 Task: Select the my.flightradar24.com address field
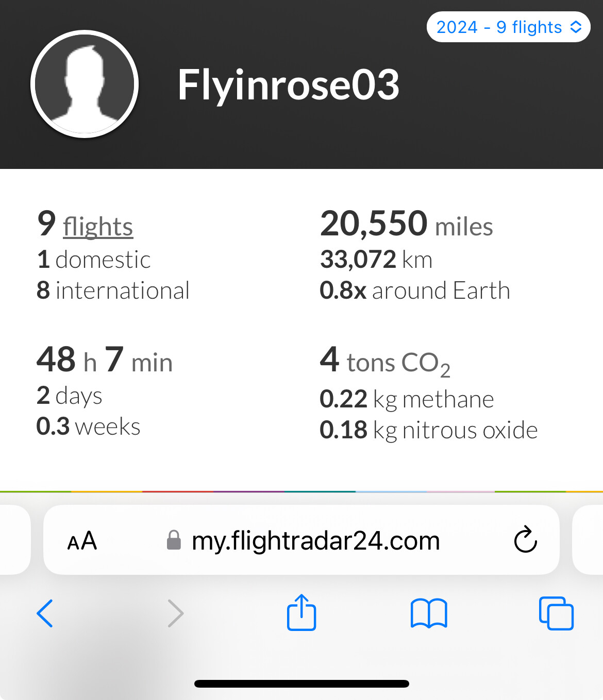315,541
